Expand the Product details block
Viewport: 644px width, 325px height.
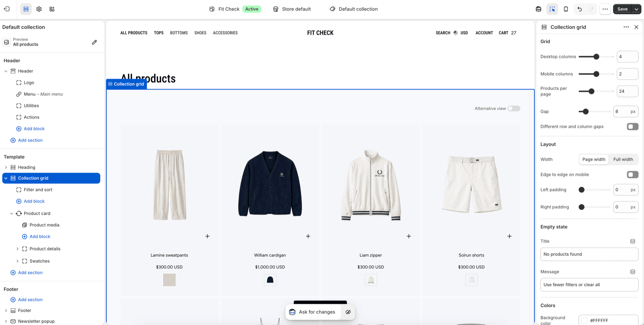[x=17, y=249]
